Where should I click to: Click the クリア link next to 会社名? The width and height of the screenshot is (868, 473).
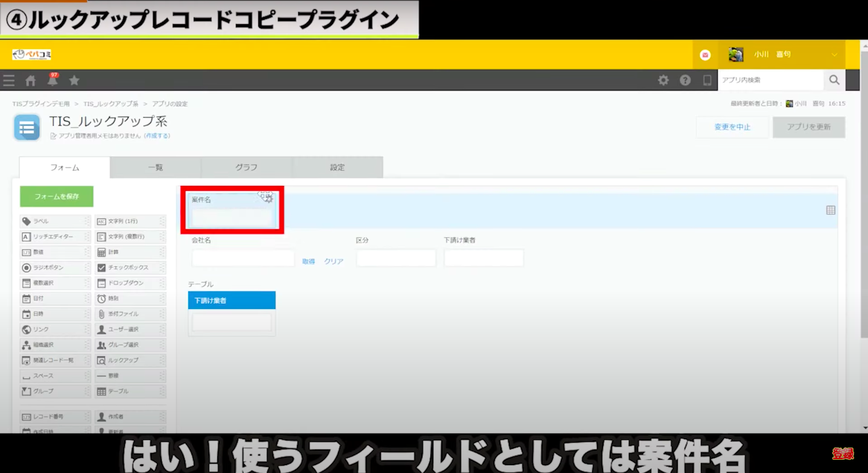click(x=334, y=261)
